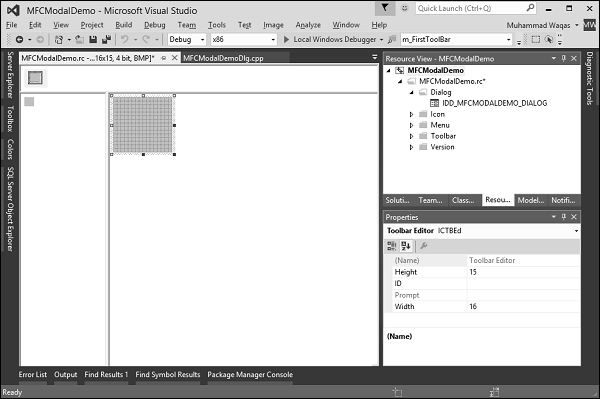Expand the Icon folder
600x399 pixels.
tap(412, 114)
